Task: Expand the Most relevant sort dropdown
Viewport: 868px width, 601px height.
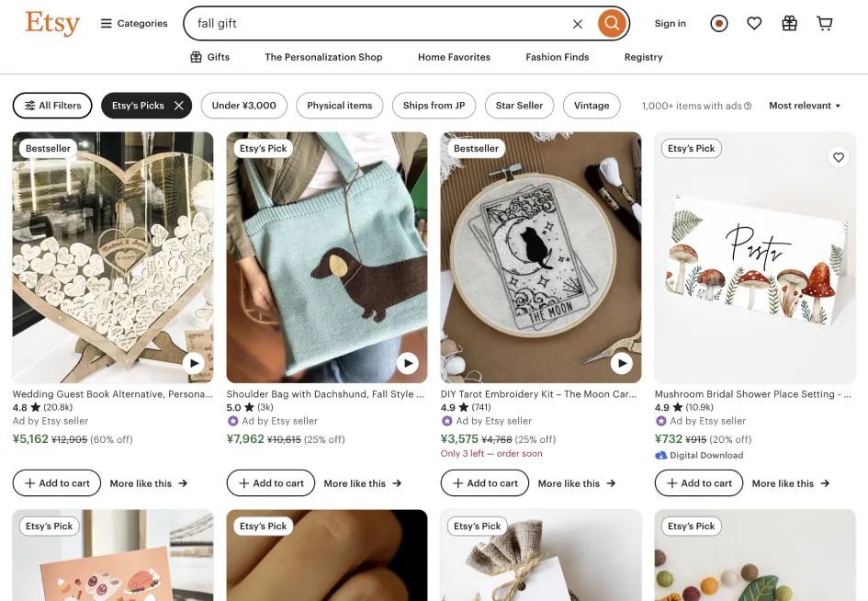Action: [805, 106]
